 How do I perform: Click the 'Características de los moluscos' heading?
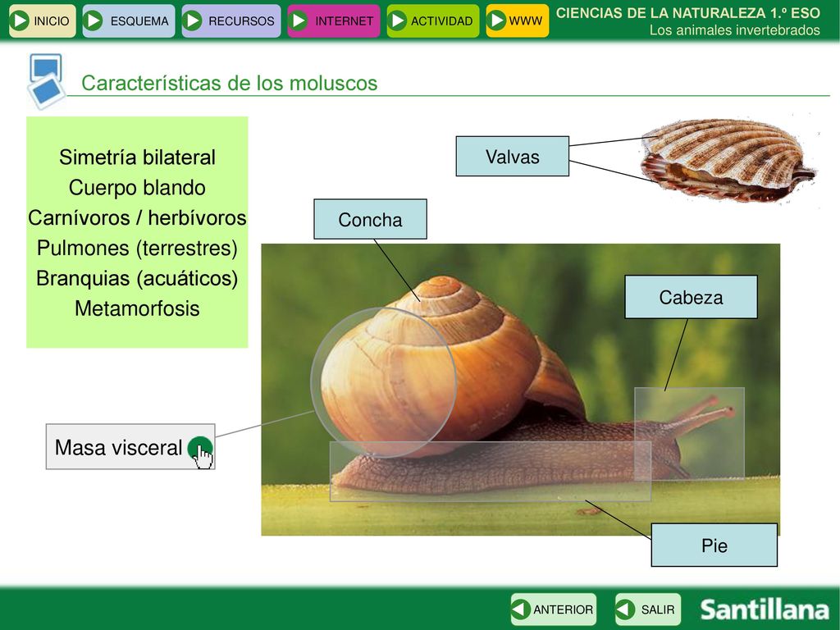[230, 83]
